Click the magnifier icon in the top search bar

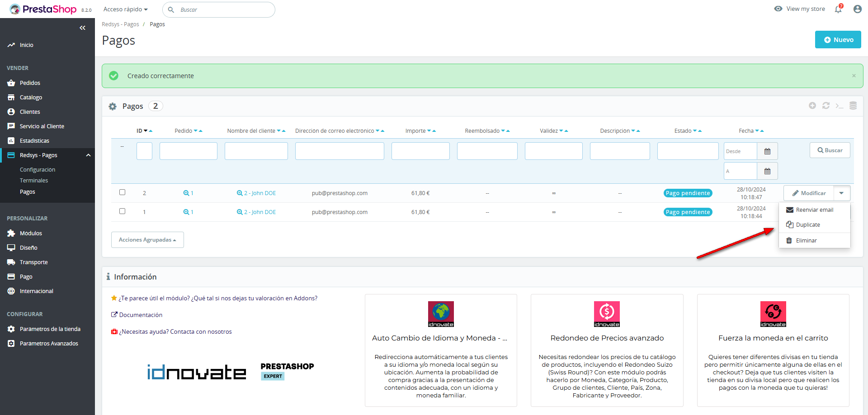click(171, 9)
